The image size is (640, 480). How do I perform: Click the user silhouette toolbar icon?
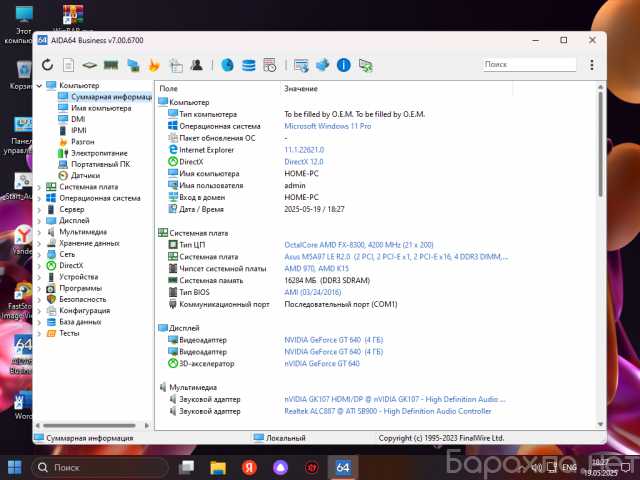coord(197,65)
